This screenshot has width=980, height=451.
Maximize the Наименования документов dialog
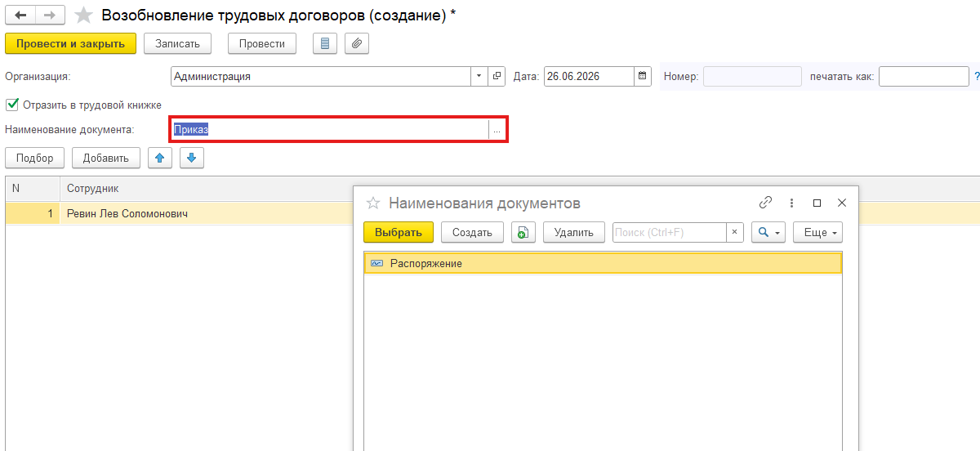coord(817,203)
